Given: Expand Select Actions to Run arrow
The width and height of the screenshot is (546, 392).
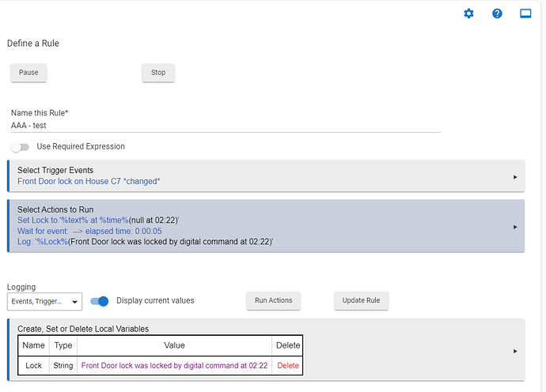Looking at the screenshot, I should pyautogui.click(x=515, y=226).
